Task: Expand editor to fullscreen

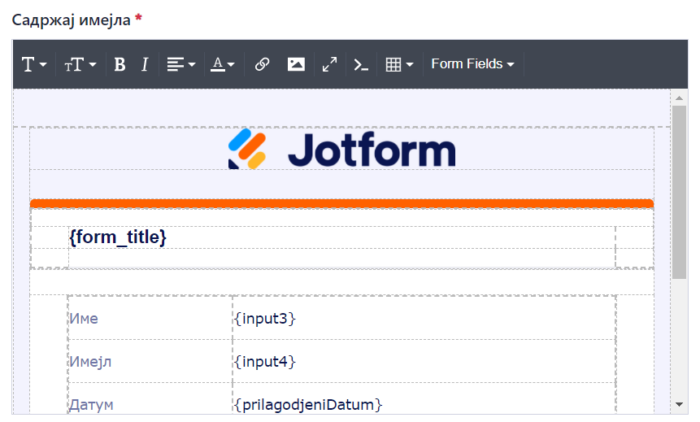Action: 330,65
